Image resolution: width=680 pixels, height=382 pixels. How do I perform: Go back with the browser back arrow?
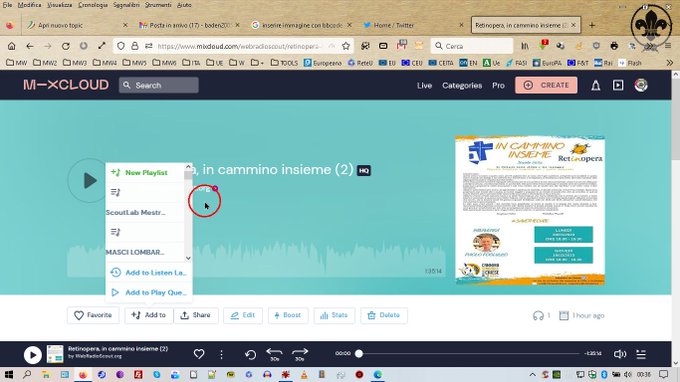point(29,46)
